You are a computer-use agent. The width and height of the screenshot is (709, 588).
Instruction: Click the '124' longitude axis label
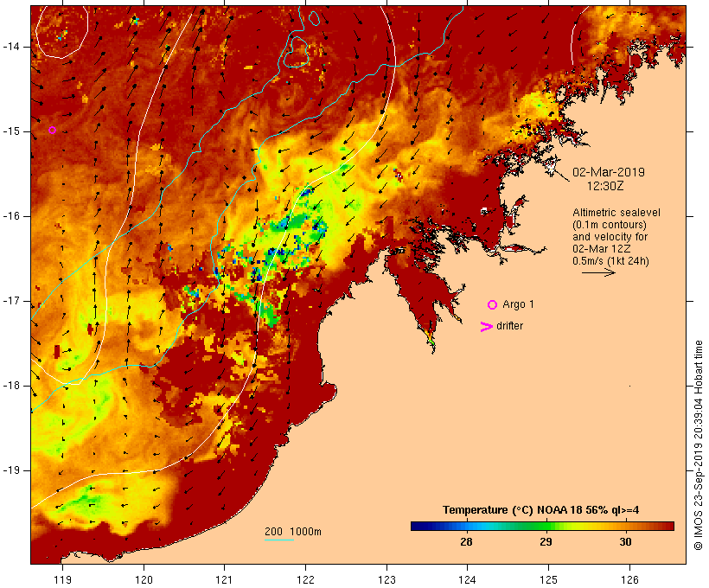tap(467, 580)
